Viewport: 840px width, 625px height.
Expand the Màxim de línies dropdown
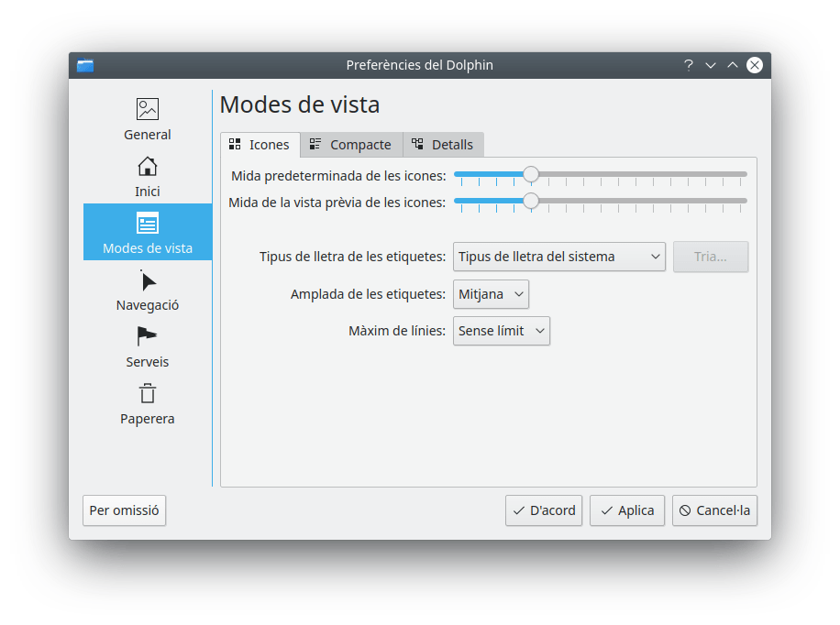click(501, 331)
